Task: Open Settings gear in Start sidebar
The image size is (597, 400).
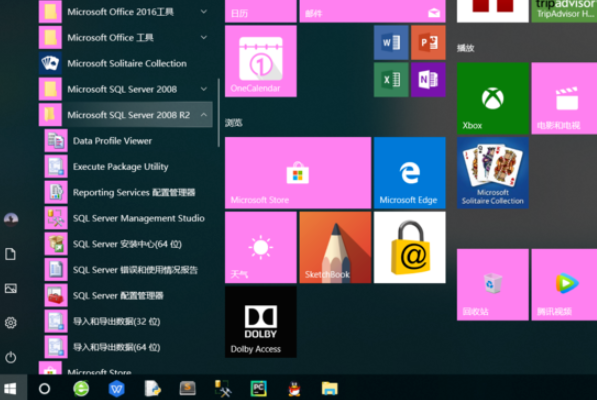Action: [x=11, y=323]
